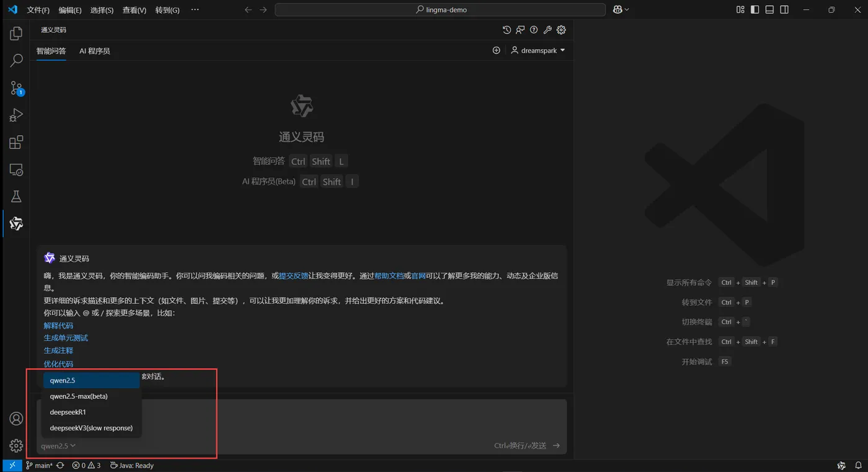This screenshot has width=868, height=472.
Task: Toggle the primary side bar
Action: pyautogui.click(x=755, y=9)
